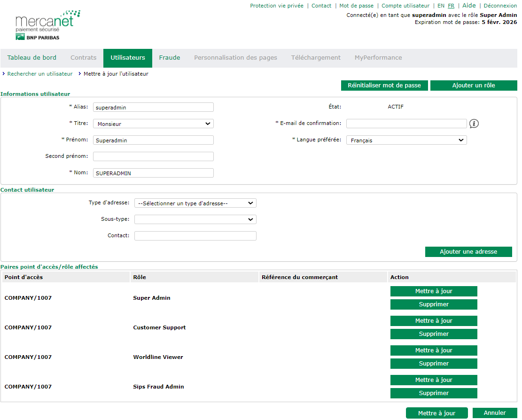This screenshot has height=420, width=522.
Task: Click the info icon beside confirmation e-mail
Action: [474, 124]
